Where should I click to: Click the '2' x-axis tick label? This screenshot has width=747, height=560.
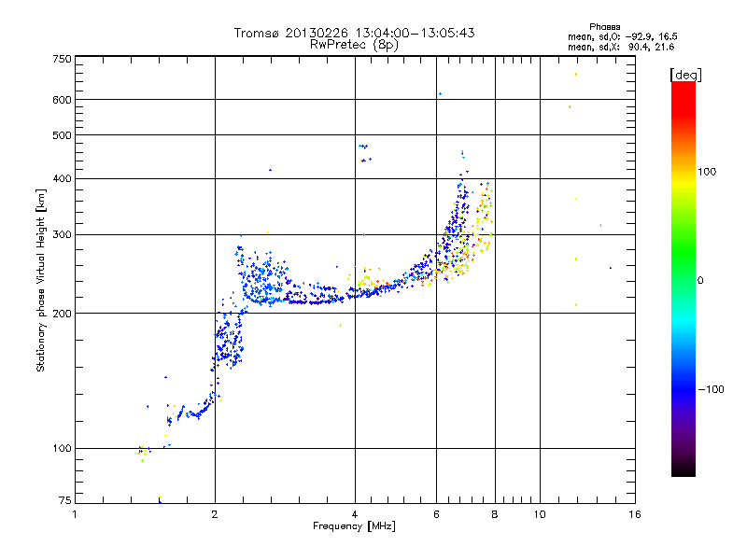click(215, 515)
